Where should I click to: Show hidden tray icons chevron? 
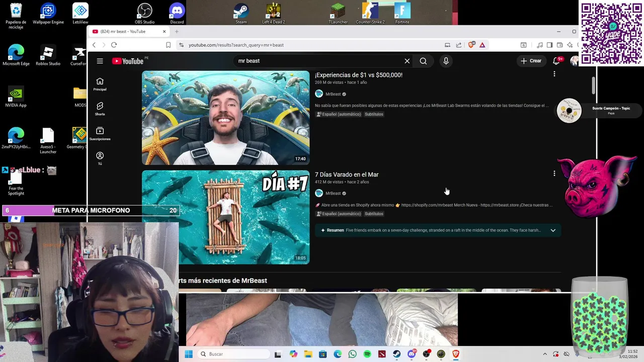[x=544, y=354]
